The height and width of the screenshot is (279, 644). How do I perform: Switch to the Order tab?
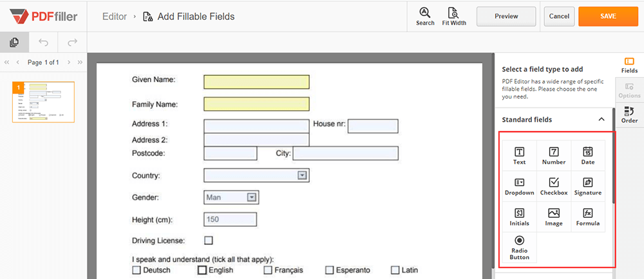point(629,115)
